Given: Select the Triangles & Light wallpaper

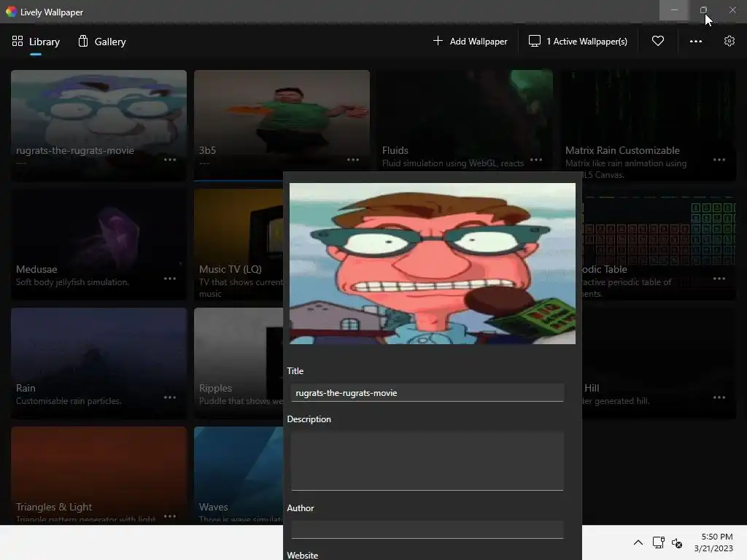Looking at the screenshot, I should click(98, 475).
